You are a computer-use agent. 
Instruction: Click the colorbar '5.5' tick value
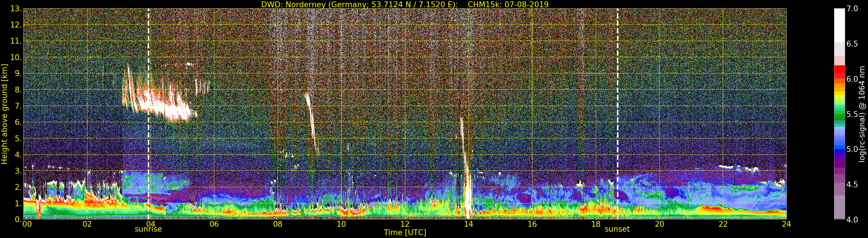pyautogui.click(x=852, y=114)
